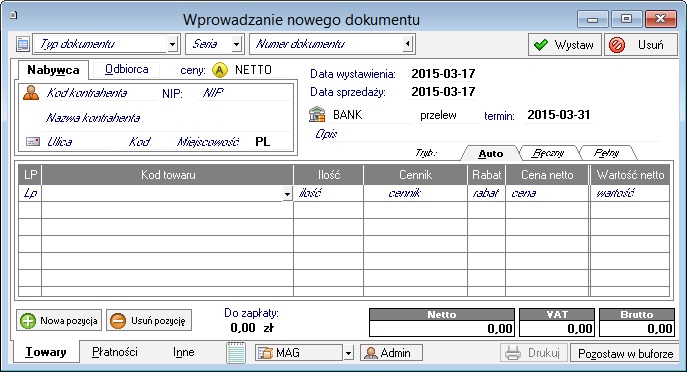Click the przelew payment method field
The width and height of the screenshot is (687, 372).
click(448, 115)
